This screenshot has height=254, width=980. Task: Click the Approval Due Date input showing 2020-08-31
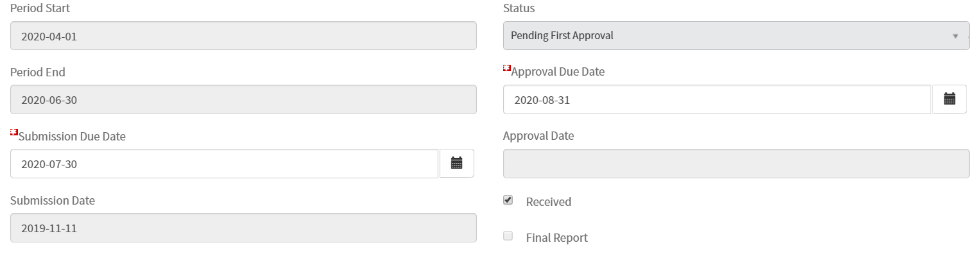717,99
